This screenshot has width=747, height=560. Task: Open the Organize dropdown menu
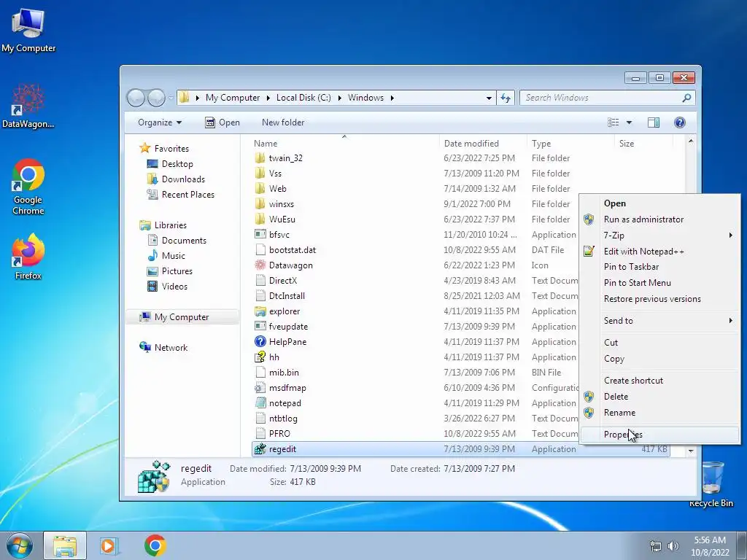click(x=160, y=122)
